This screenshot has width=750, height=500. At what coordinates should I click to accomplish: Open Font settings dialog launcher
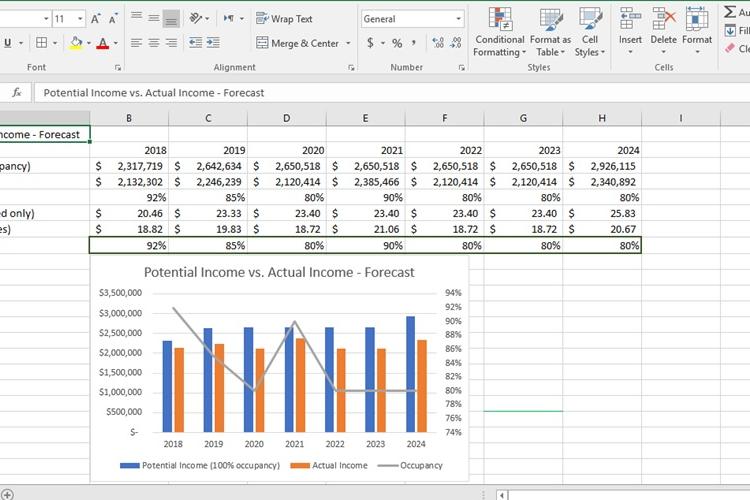coord(118,68)
